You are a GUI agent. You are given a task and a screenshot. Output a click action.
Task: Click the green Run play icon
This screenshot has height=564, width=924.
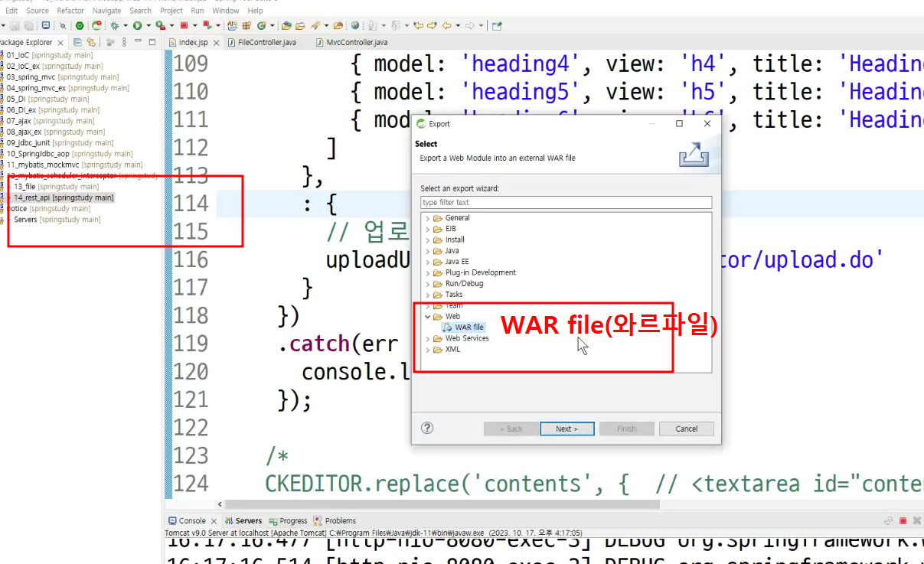pyautogui.click(x=137, y=25)
